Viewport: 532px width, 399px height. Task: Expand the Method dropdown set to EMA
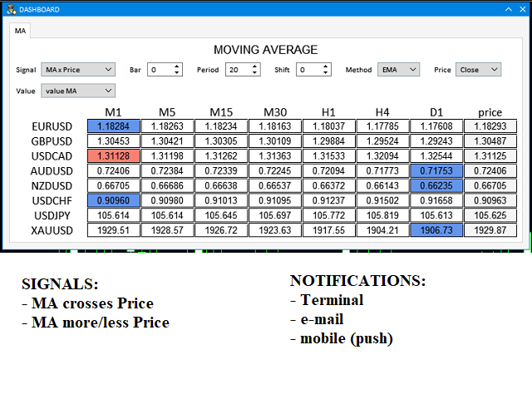[398, 70]
